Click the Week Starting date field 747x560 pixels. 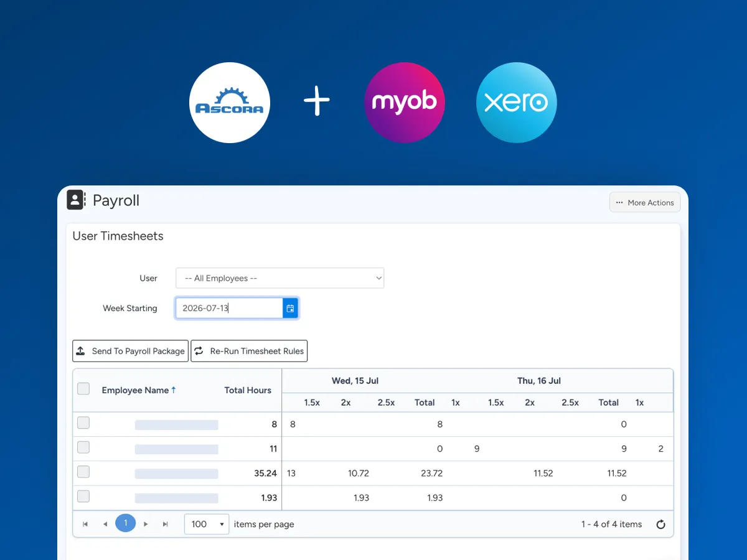tap(229, 308)
